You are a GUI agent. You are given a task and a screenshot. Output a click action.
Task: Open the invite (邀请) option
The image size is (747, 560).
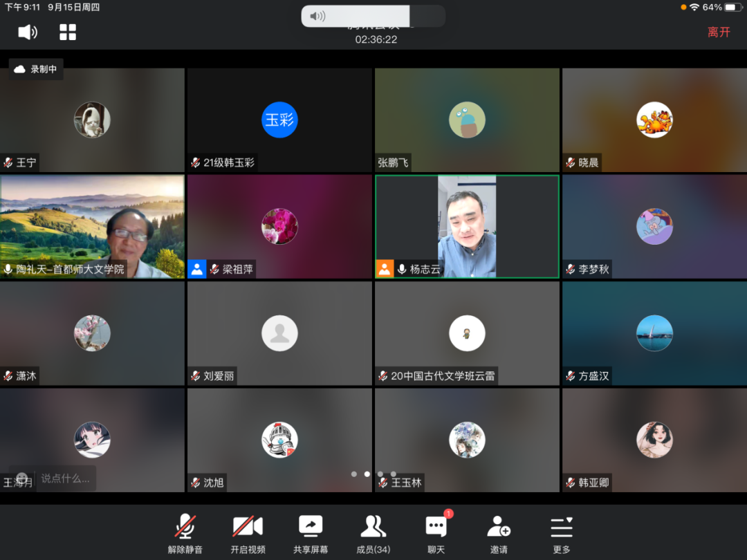point(499,534)
